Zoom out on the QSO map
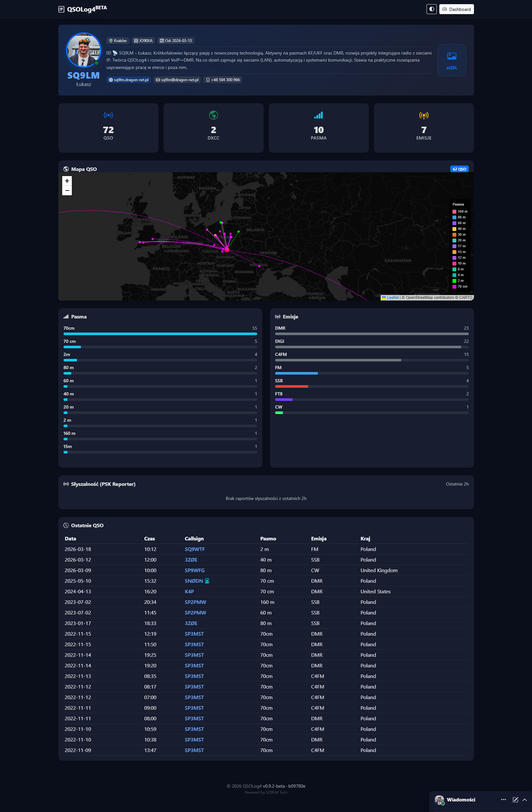 click(67, 190)
